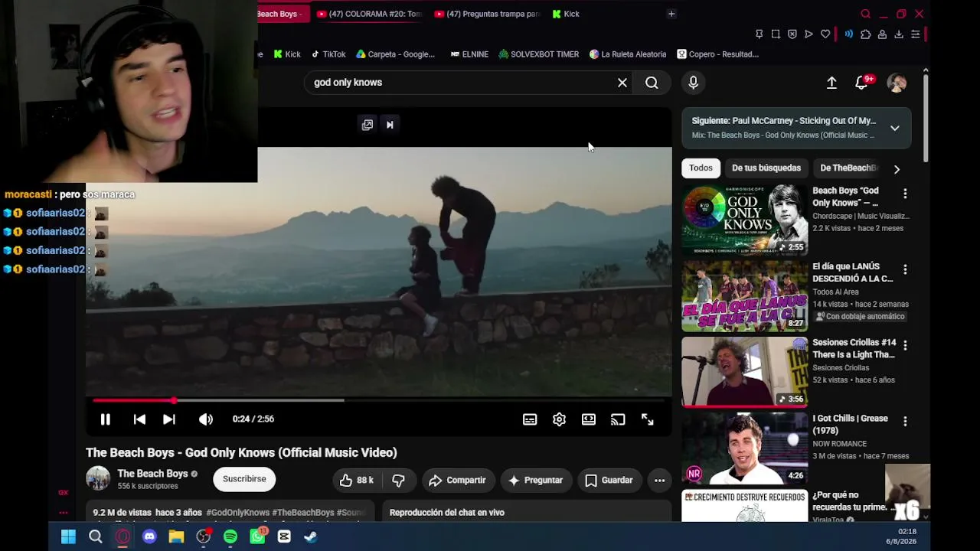Open the notifications bell

pyautogui.click(x=862, y=83)
